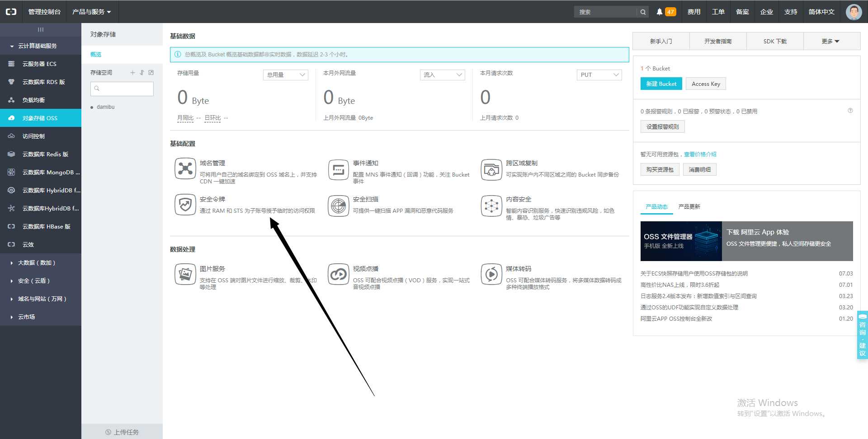Switch to SDK 下载 tab
The image size is (868, 439).
(x=775, y=41)
